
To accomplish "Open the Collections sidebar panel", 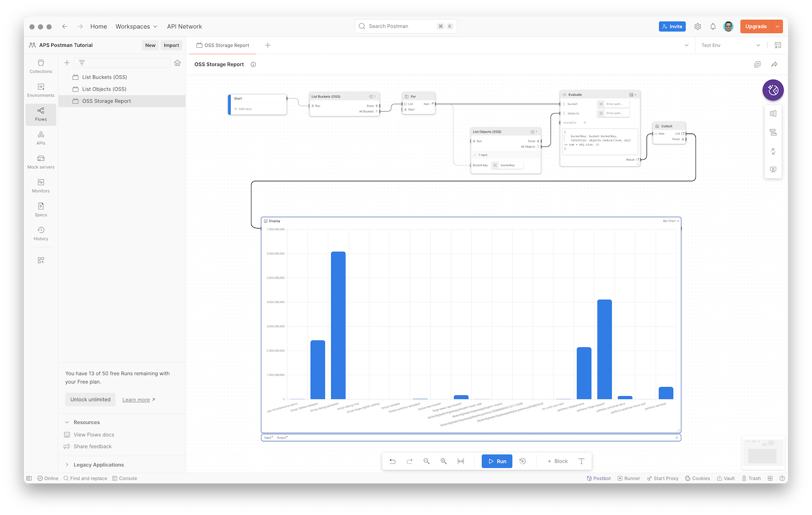I will click(x=41, y=66).
